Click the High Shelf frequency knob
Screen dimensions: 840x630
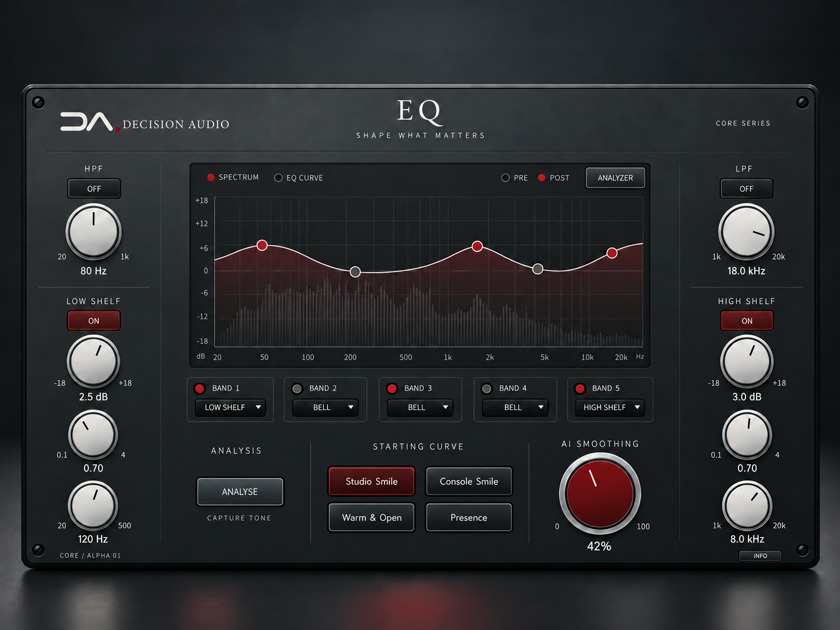[747, 505]
